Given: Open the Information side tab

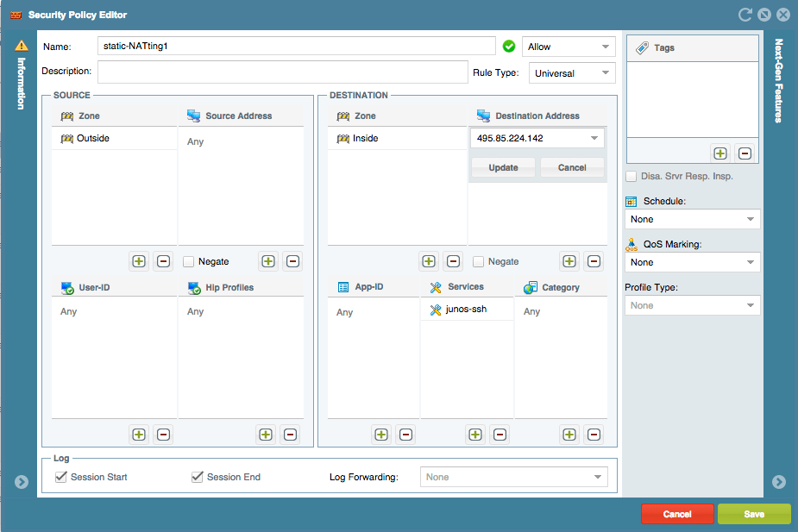Looking at the screenshot, I should click(21, 84).
